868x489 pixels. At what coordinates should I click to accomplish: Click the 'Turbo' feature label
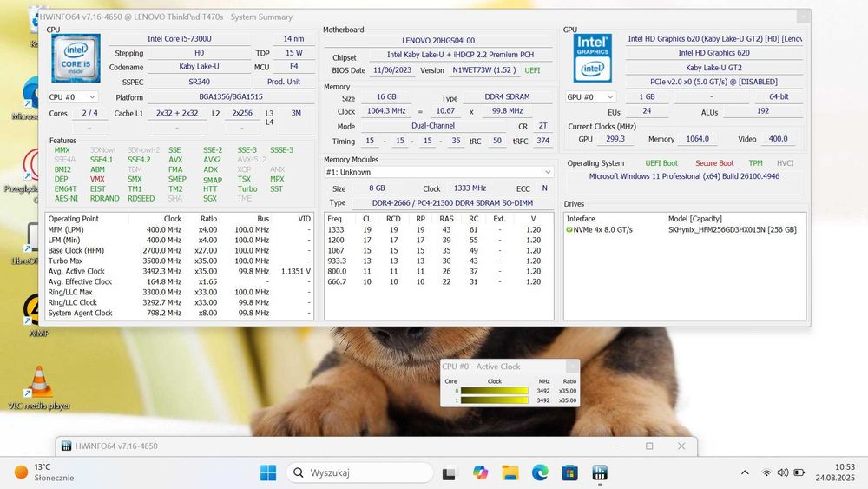247,188
